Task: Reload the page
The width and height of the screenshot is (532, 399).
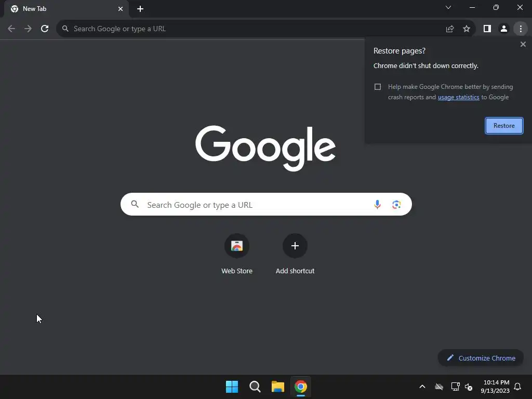Action: tap(45, 29)
